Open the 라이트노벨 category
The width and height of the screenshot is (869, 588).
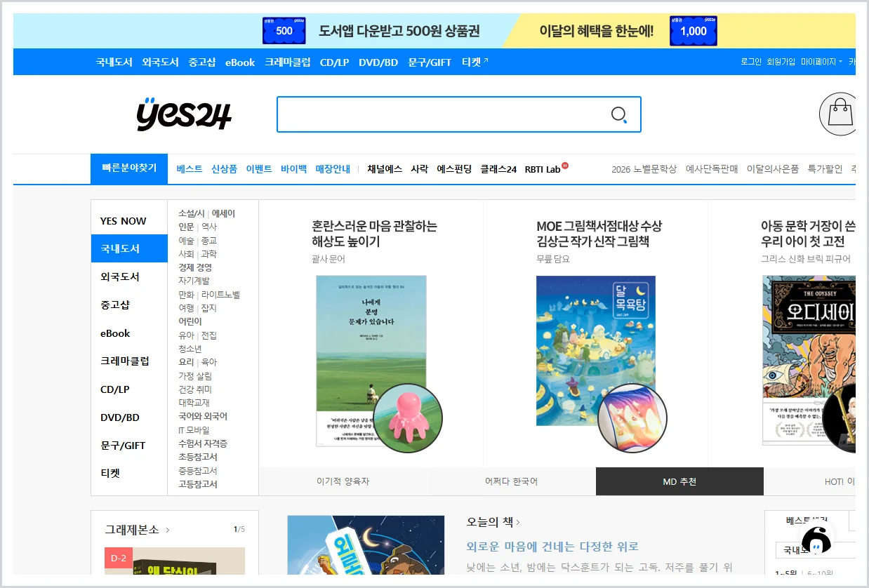tap(220, 295)
